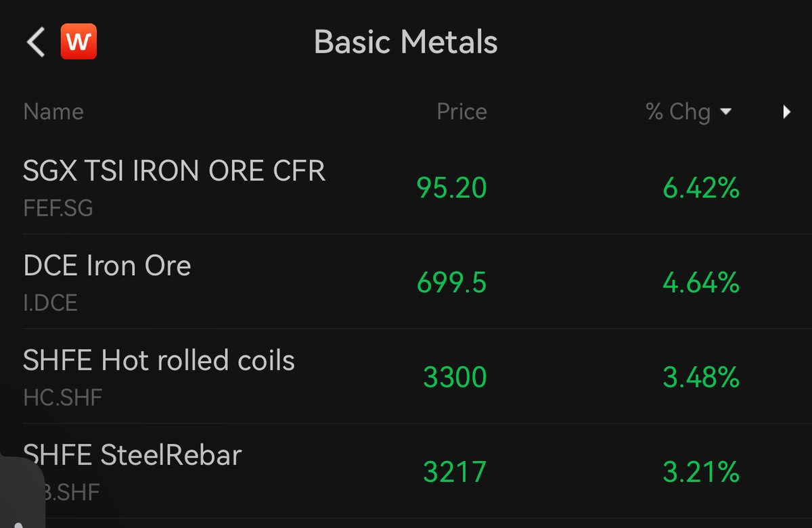Select the FEF.SG ticker symbol
The height and width of the screenshot is (528, 812).
[58, 208]
